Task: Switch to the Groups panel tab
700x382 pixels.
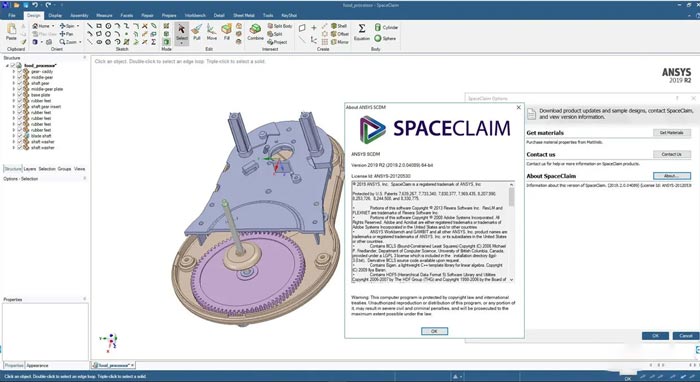Action: [64, 169]
